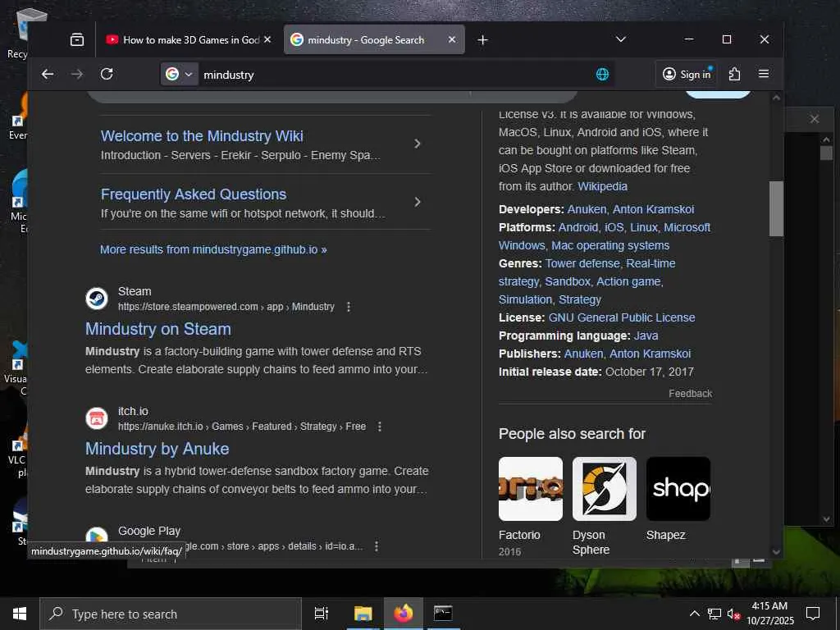840x630 pixels.
Task: Close the mindustry Google Search tab
Action: pos(452,39)
